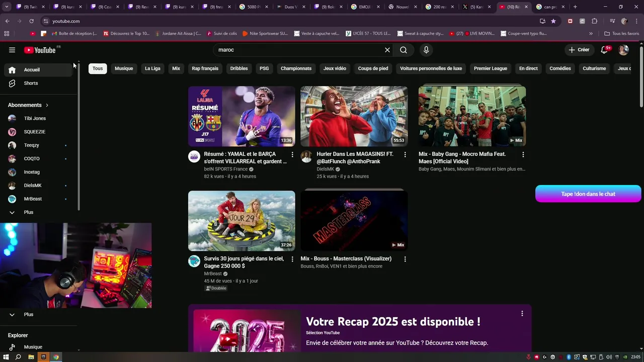Open the YAMAL et le BARÇA thumbnail

click(x=242, y=116)
